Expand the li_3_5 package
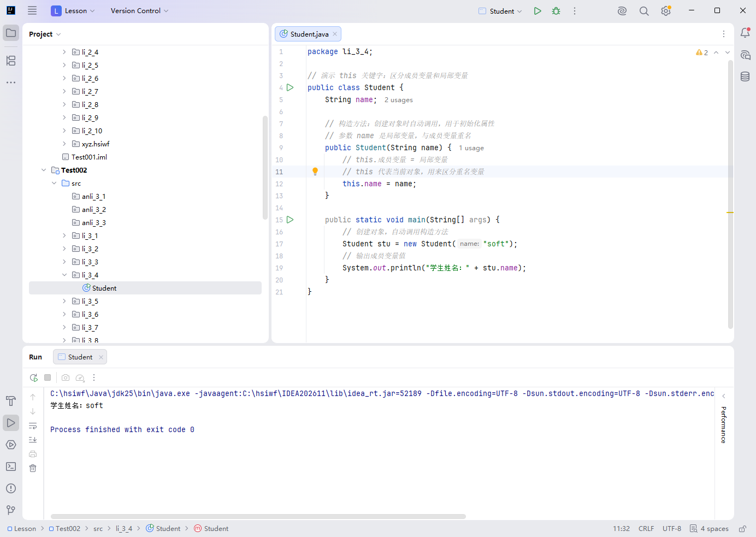The image size is (756, 537). click(x=64, y=302)
